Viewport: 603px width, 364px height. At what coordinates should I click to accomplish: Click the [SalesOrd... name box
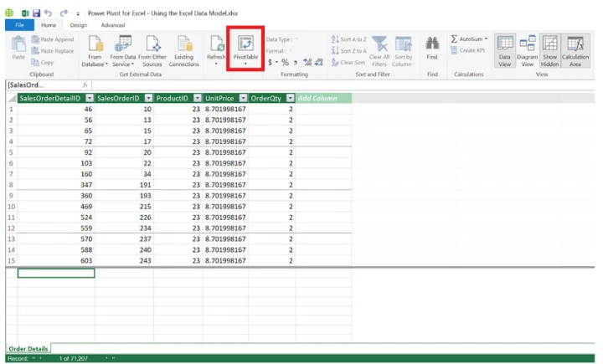(x=43, y=85)
